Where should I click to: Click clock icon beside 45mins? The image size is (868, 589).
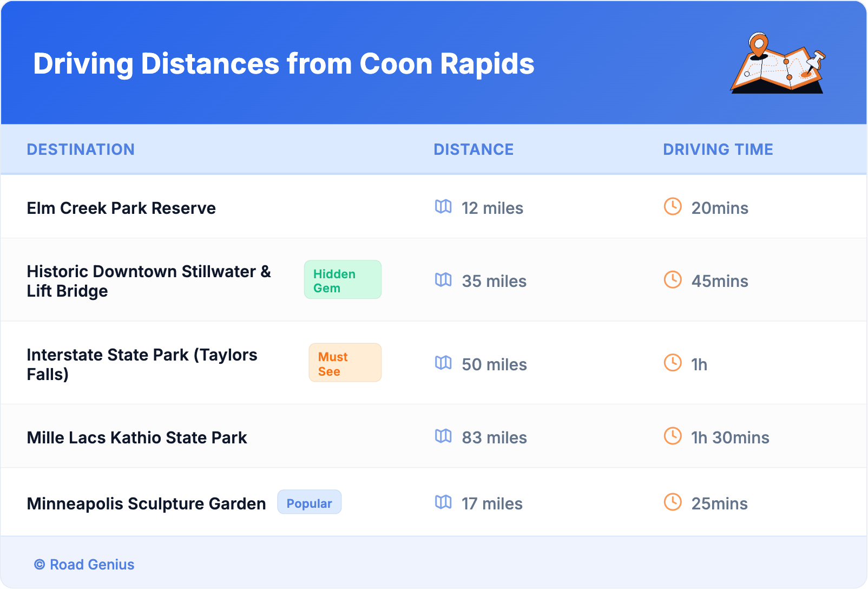pyautogui.click(x=673, y=280)
